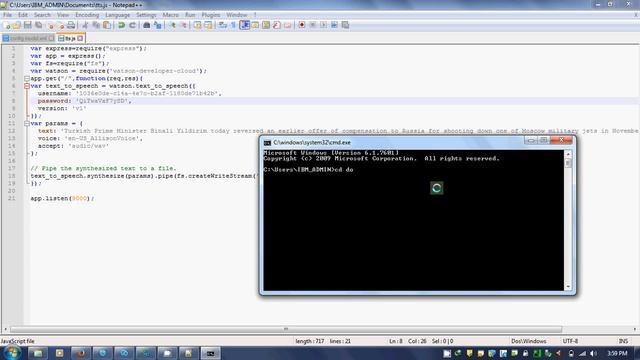Toggle Show All Characters icon
640x360 pixels.
(233, 25)
